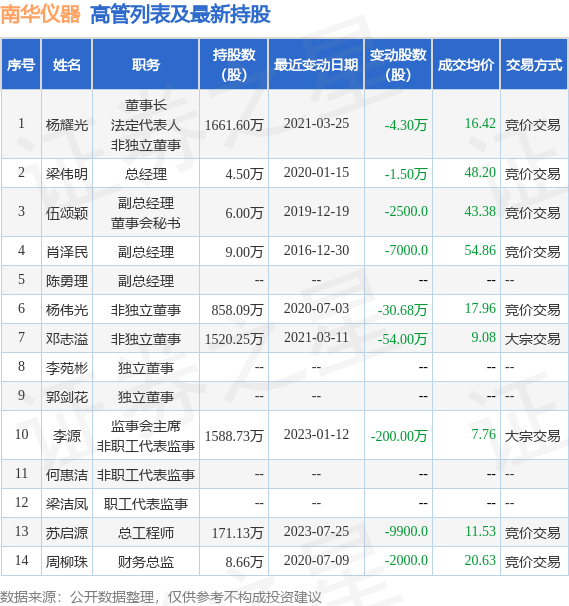The height and width of the screenshot is (606, 569).
Task: Click the date 2021-03-11
Action: pos(316,337)
